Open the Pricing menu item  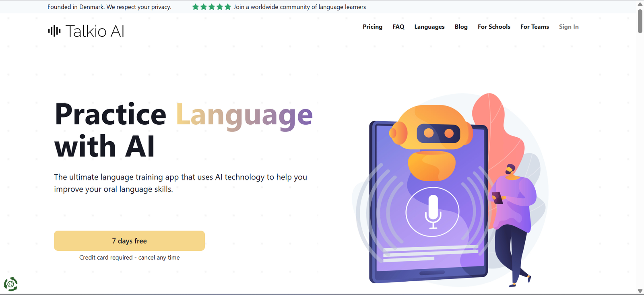pos(373,27)
